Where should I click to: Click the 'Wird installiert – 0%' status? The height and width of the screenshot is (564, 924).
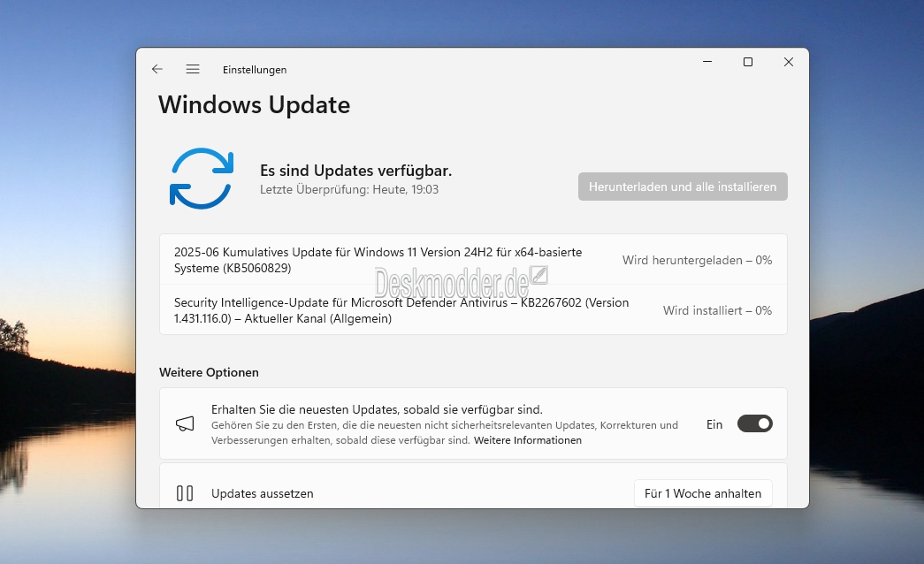click(x=717, y=310)
